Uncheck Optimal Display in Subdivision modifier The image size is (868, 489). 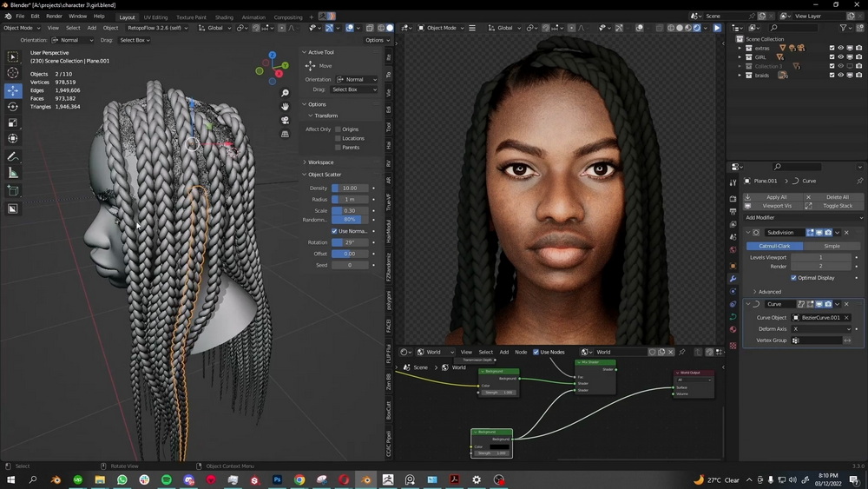pos(794,277)
